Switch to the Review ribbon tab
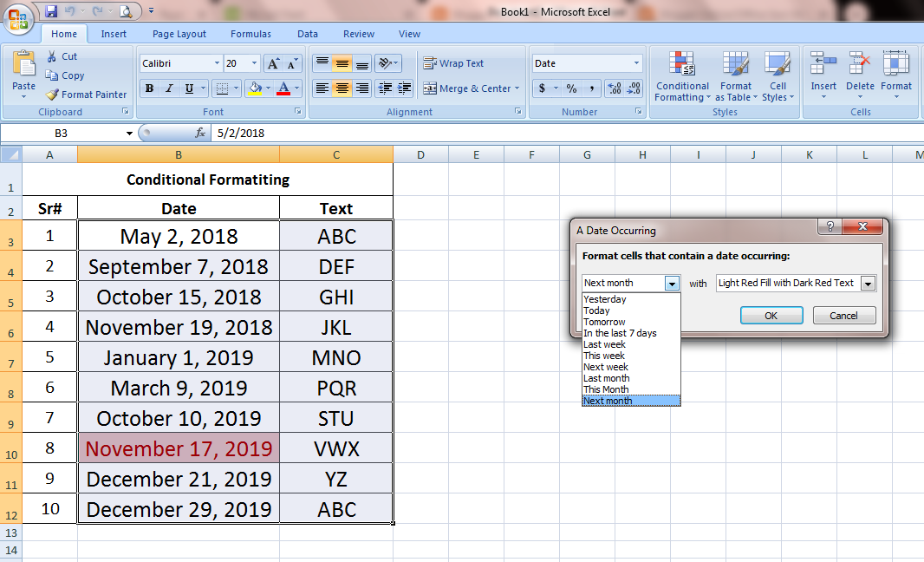 coord(358,34)
